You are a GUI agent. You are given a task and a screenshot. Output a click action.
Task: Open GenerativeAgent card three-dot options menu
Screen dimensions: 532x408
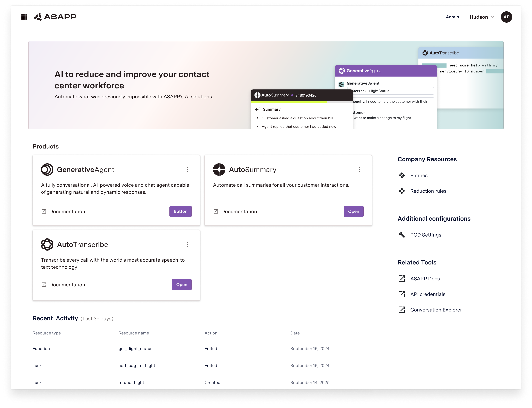click(x=187, y=170)
